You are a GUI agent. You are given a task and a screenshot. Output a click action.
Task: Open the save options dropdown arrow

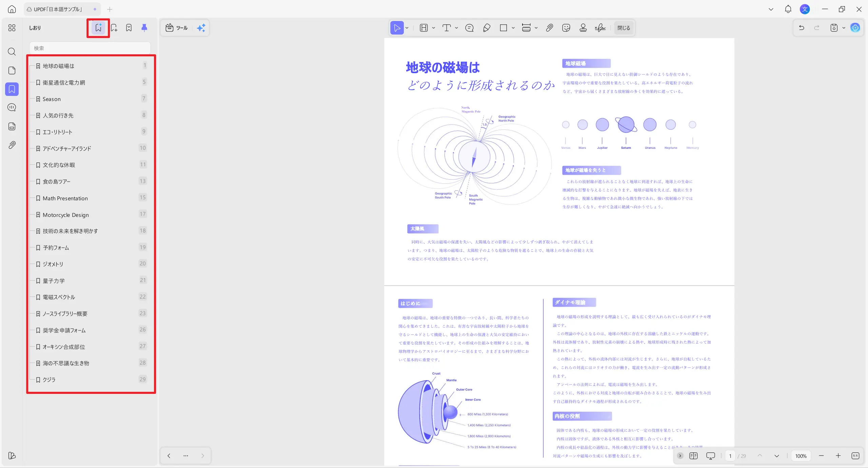coord(844,28)
